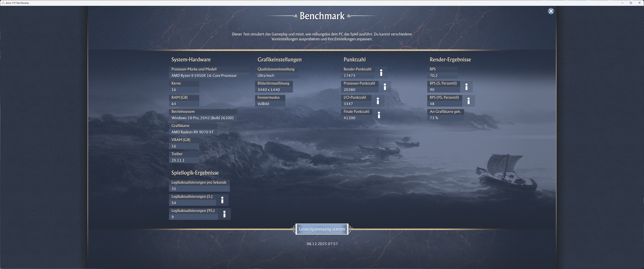The image size is (644, 269).
Task: Click the benchmark date 06.12.2025 07:57
Action: tap(322, 244)
